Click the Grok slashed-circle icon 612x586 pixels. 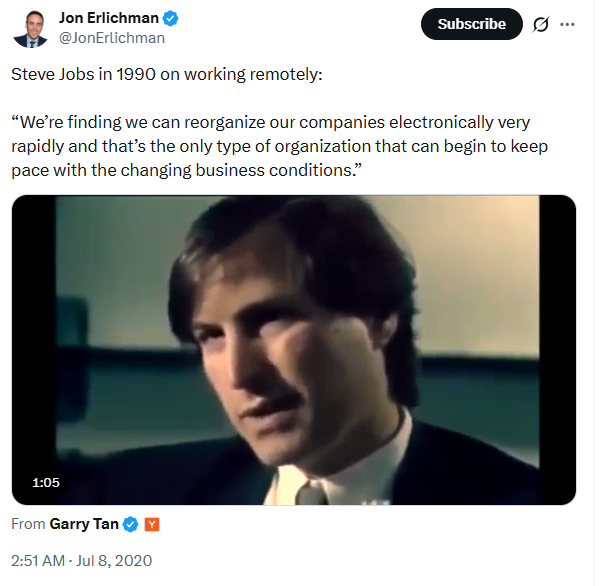pyautogui.click(x=540, y=24)
